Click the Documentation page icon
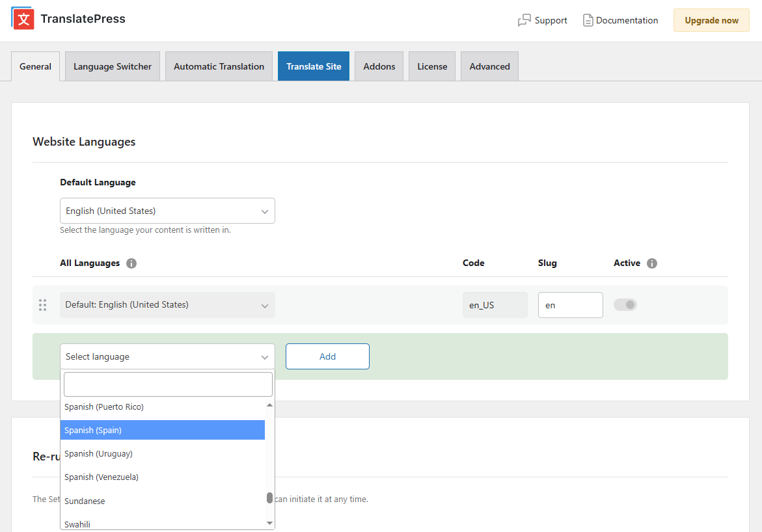The width and height of the screenshot is (762, 532). [x=588, y=20]
